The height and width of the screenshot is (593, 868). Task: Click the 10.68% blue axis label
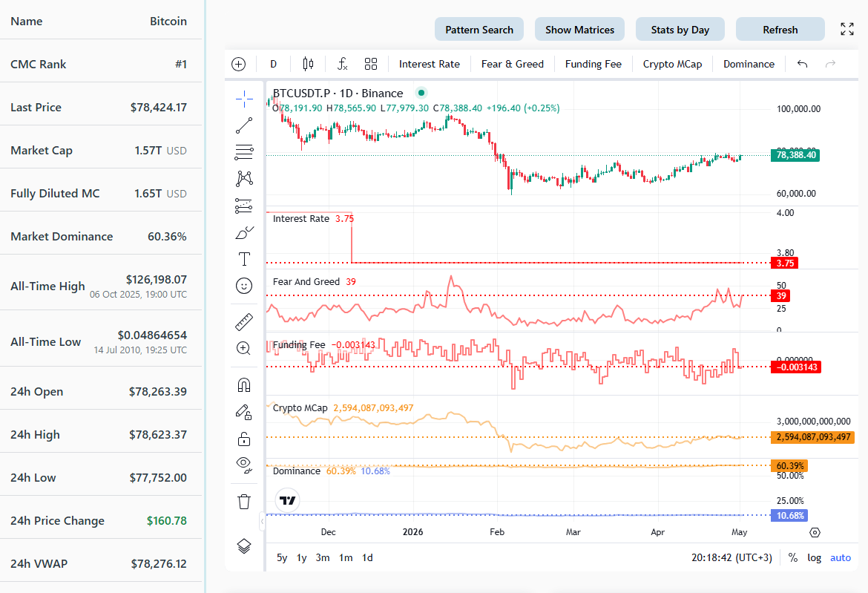point(789,516)
